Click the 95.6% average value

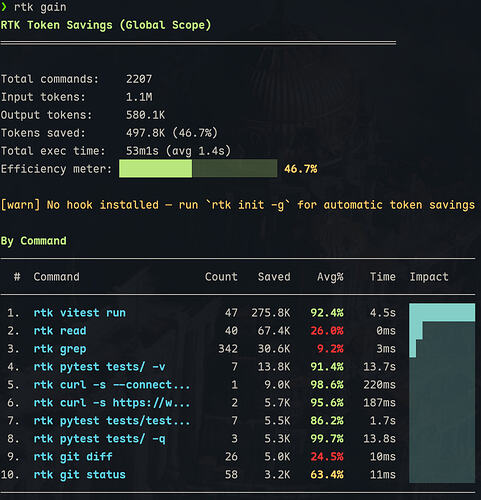pyautogui.click(x=327, y=403)
